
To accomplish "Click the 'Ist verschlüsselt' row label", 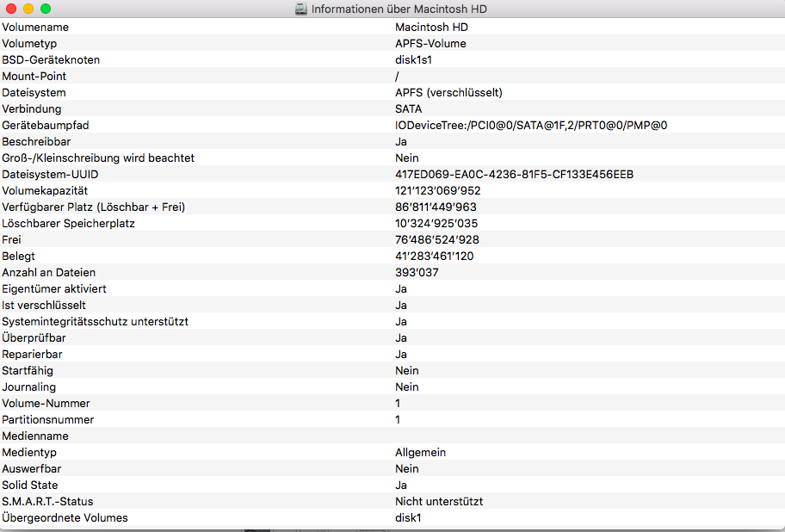I will tap(44, 306).
